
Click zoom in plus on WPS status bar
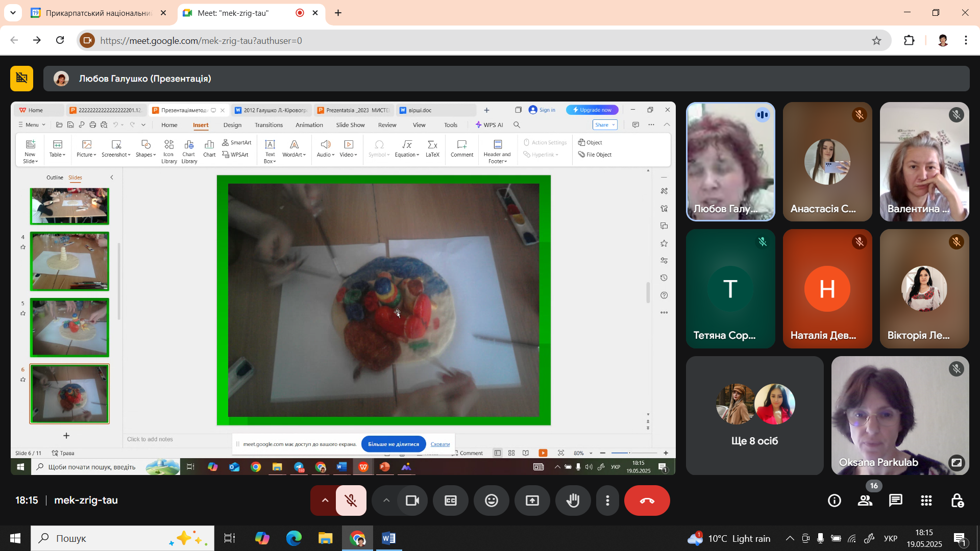click(x=666, y=453)
